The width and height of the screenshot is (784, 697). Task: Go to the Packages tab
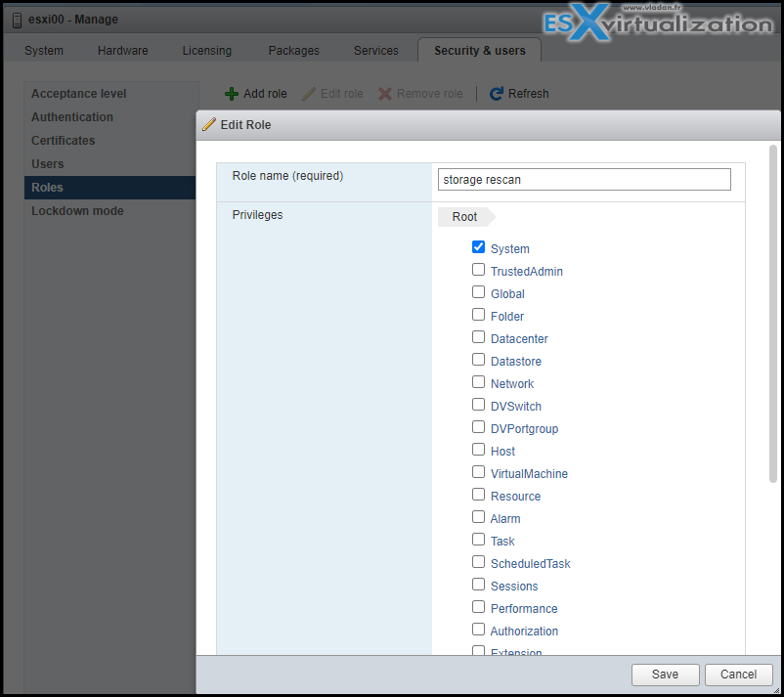click(x=294, y=51)
